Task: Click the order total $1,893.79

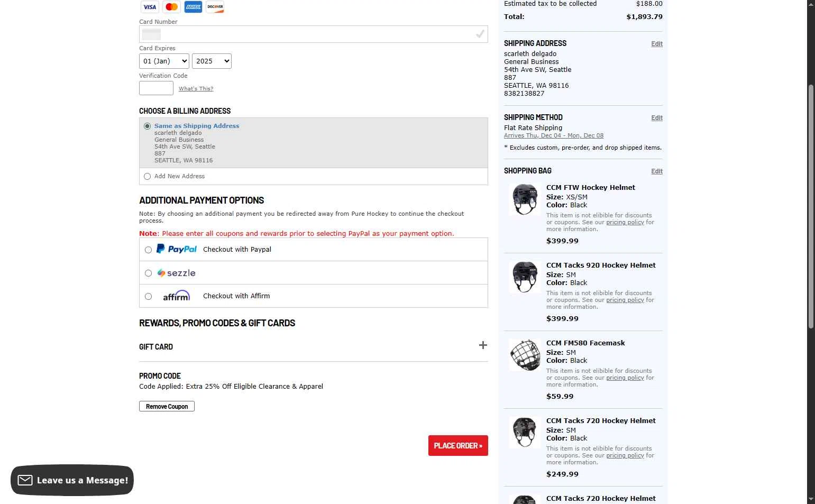Action: pos(644,17)
